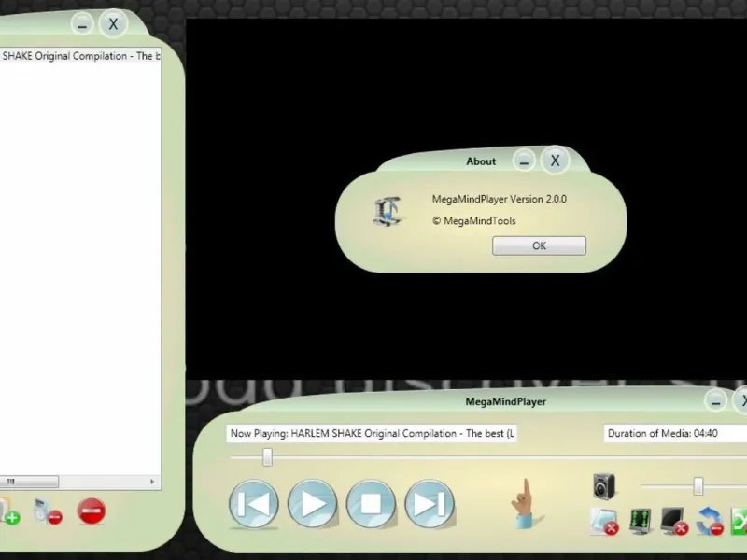Minimize the About dialog
This screenshot has height=560, width=747.
524,161
